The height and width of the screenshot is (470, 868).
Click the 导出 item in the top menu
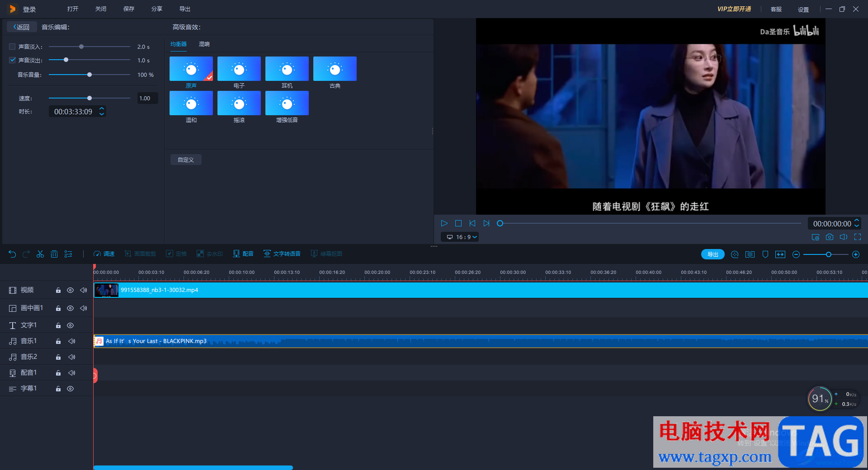185,9
